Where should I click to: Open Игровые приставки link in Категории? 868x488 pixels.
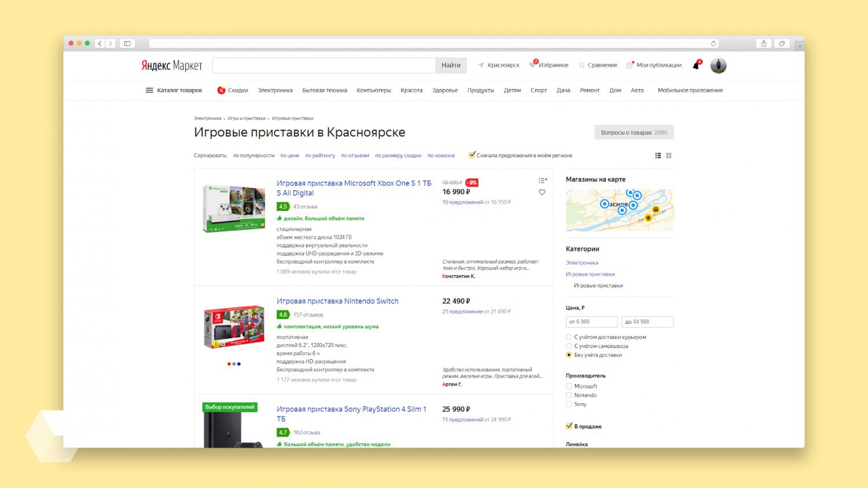(590, 274)
